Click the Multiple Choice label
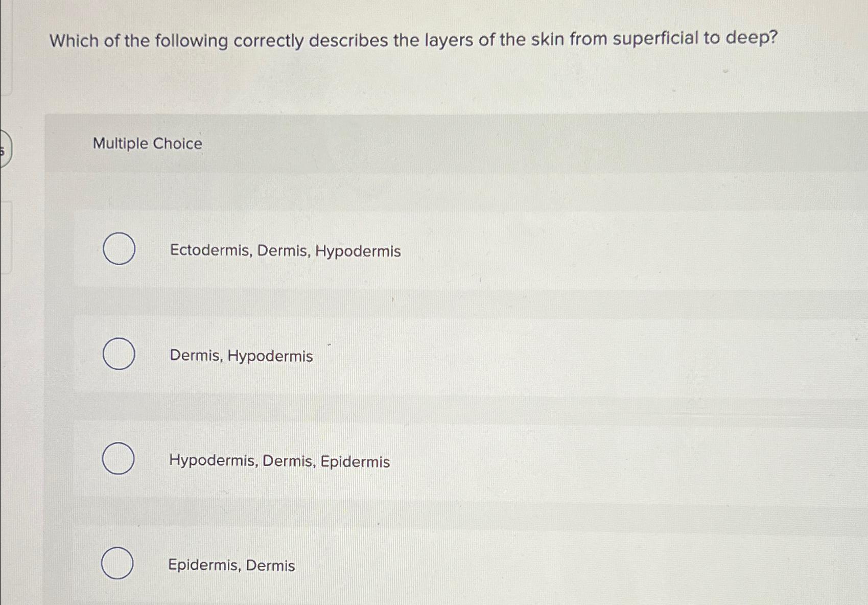The width and height of the screenshot is (868, 605). tap(147, 144)
